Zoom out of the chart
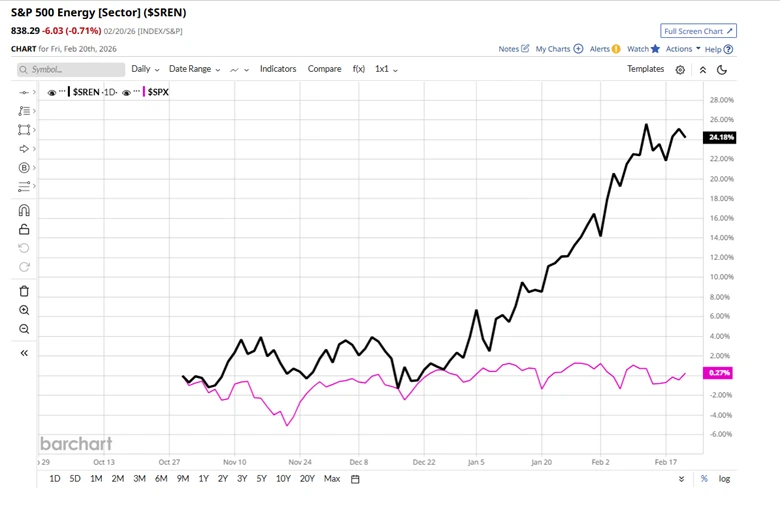The width and height of the screenshot is (780, 511). click(24, 329)
